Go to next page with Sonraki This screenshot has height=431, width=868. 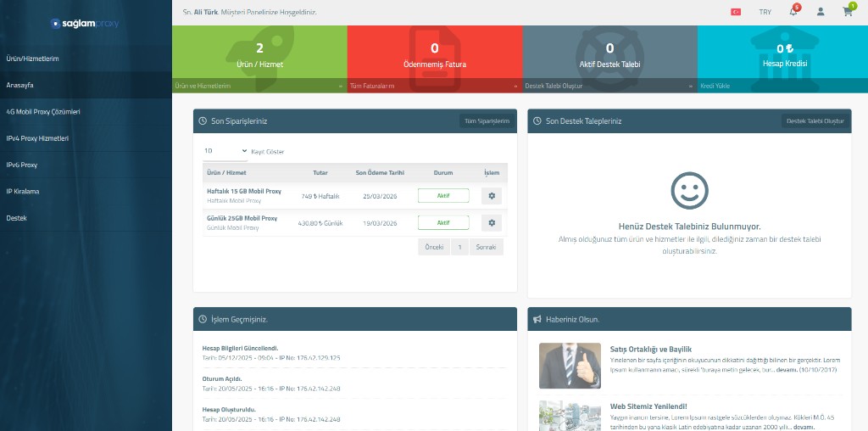486,247
